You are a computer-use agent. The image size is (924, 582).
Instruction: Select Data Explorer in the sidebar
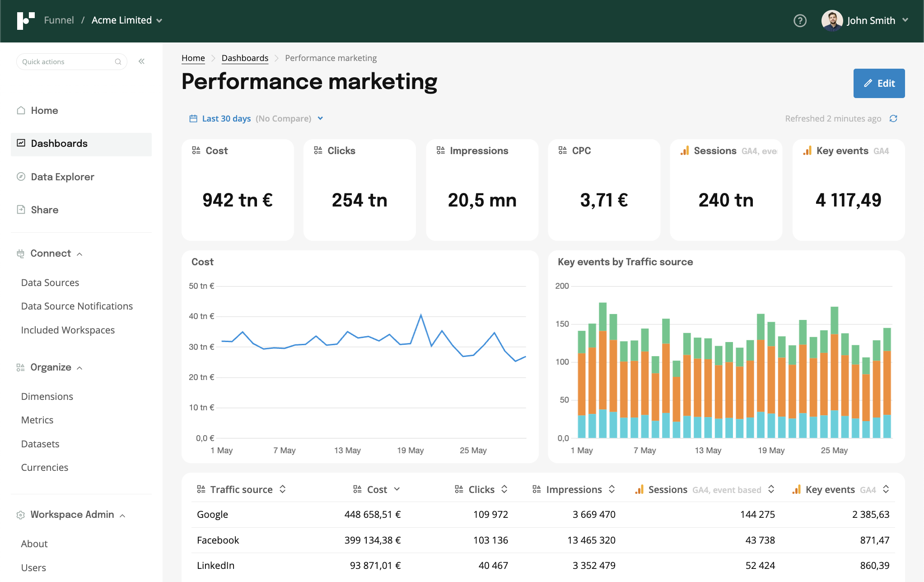point(62,177)
